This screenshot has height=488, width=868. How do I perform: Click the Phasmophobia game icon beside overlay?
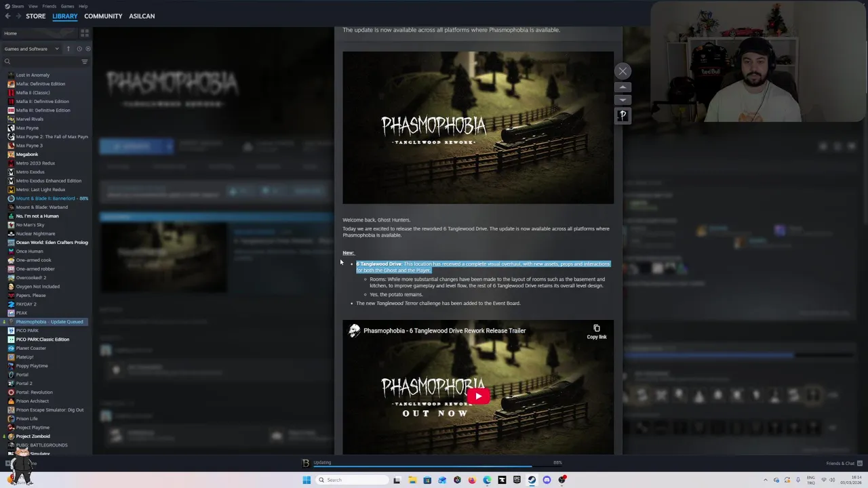[x=623, y=116]
